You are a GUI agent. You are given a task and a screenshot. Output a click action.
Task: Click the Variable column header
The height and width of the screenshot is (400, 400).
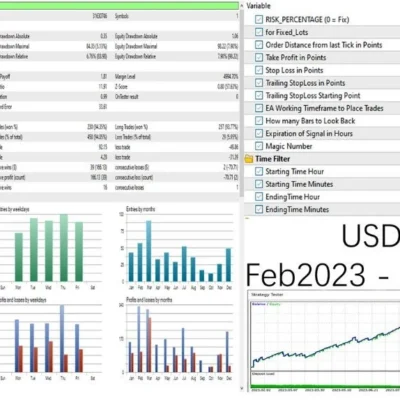pyautogui.click(x=258, y=6)
